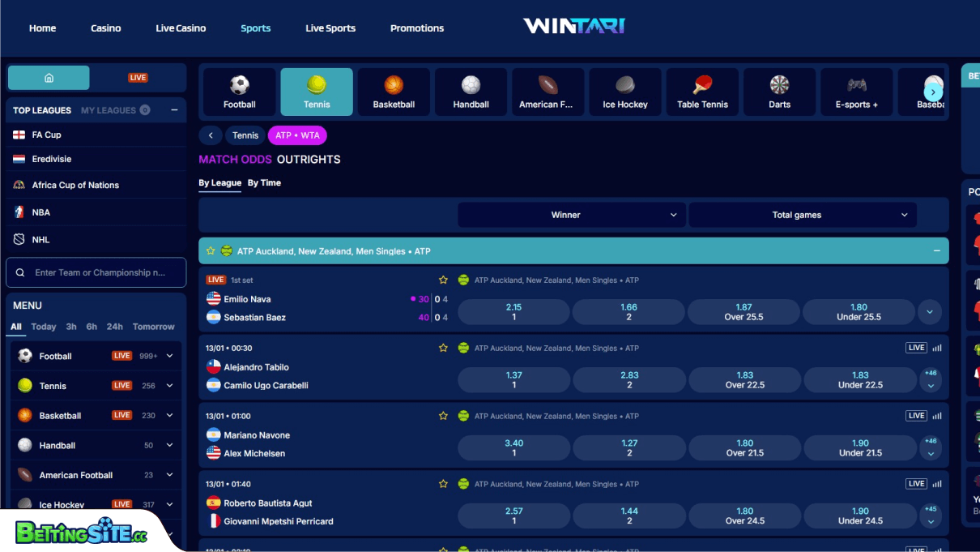The width and height of the screenshot is (980, 552).
Task: Switch to the LIVE sidebar view
Action: click(x=138, y=77)
